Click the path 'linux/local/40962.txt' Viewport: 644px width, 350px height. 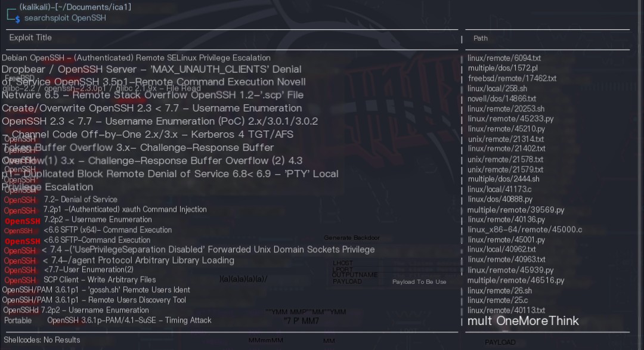point(501,249)
